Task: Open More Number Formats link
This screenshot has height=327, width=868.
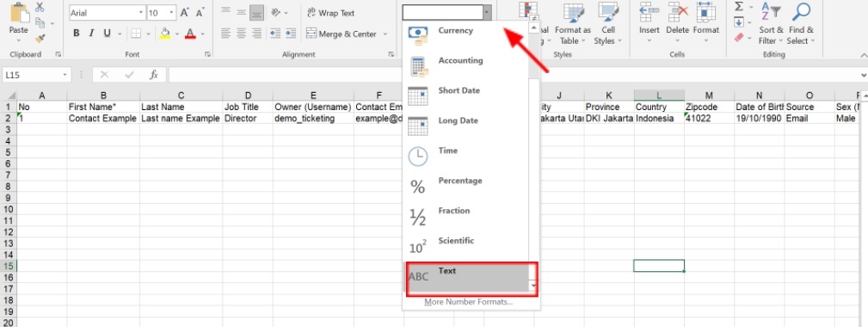Action: [468, 301]
